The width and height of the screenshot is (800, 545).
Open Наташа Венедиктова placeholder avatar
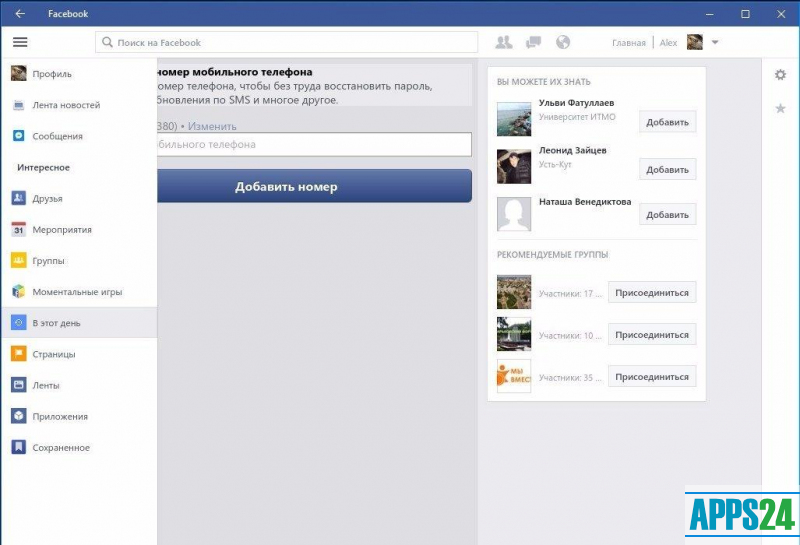[x=514, y=214]
